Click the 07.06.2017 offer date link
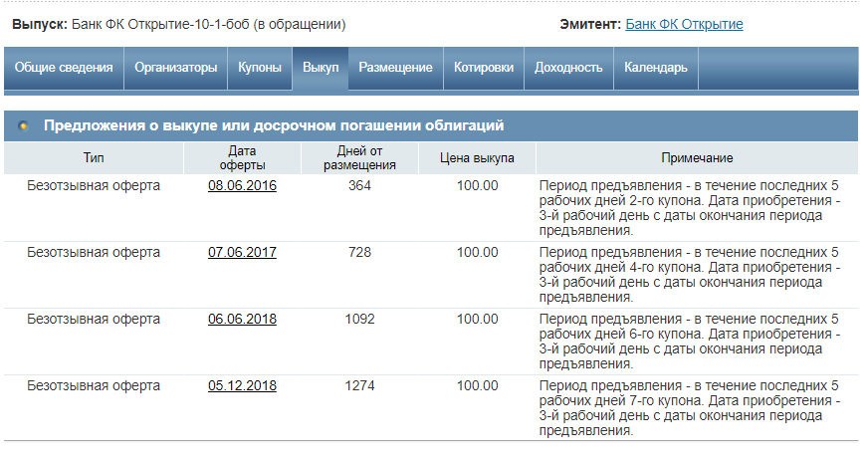The image size is (868, 461). (242, 252)
